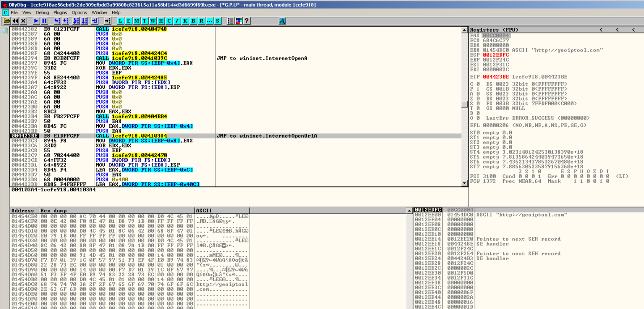Show Threads window using T button

point(145,21)
